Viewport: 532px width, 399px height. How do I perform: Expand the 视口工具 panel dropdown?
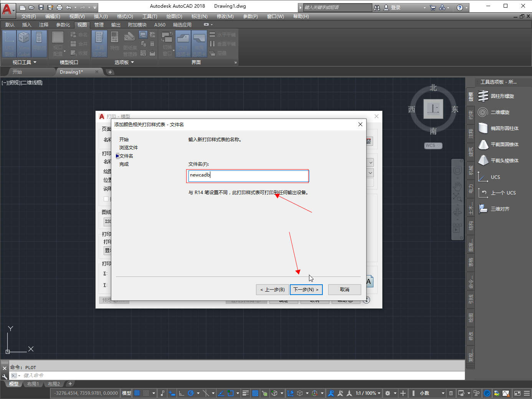(x=24, y=62)
